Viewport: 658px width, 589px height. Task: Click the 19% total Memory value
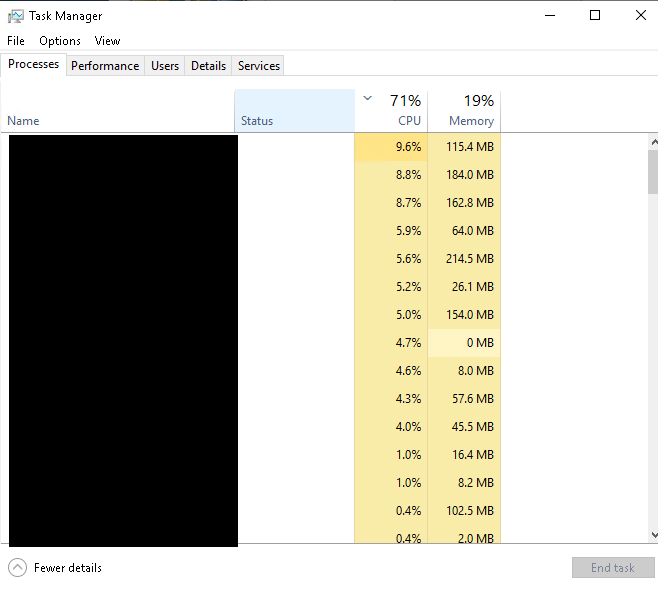pyautogui.click(x=479, y=101)
